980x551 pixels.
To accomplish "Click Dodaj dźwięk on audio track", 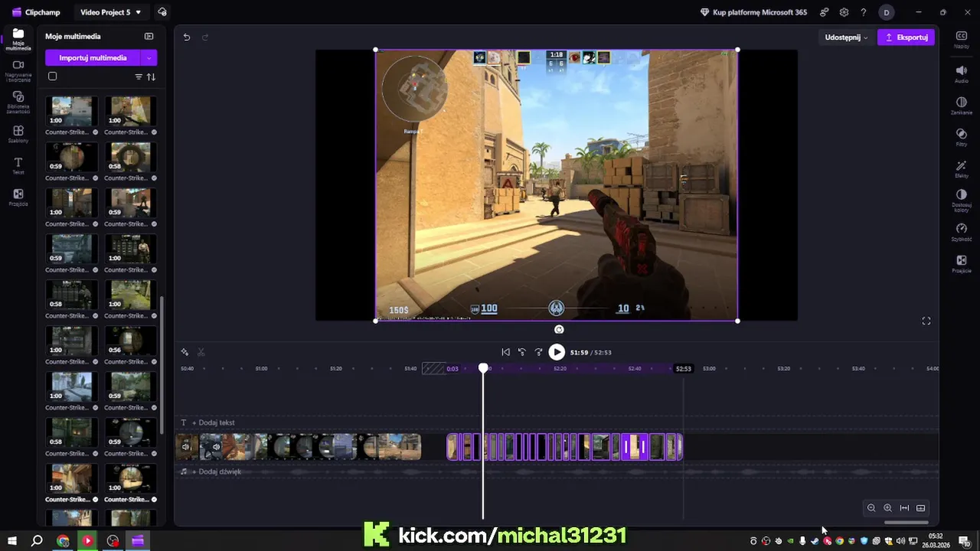I will click(216, 471).
